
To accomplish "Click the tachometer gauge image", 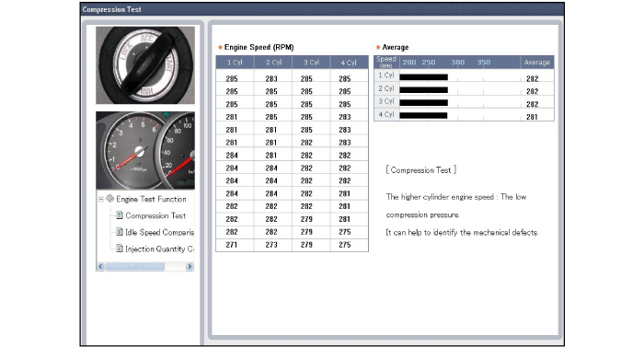I will click(145, 150).
